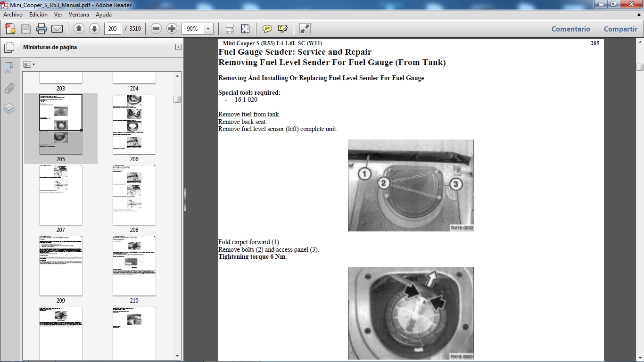Click the 'Fuel Gauge Sender: Service and Repair' heading

point(295,52)
